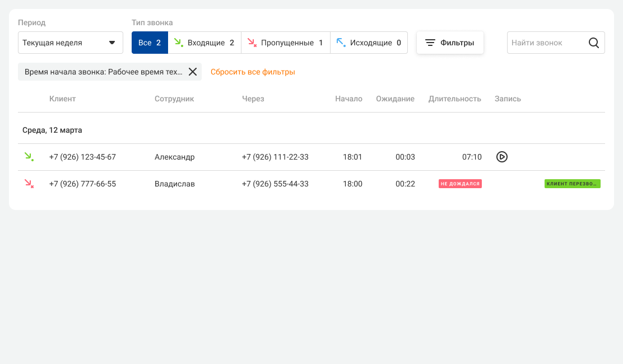This screenshot has height=364, width=623.
Task: Click Сбросить все фильтры link
Action: click(x=253, y=72)
